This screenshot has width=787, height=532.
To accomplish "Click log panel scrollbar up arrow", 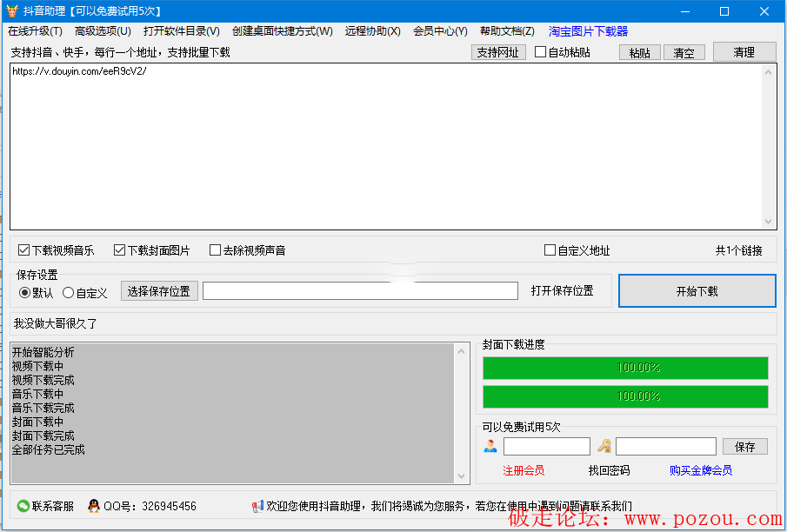I will coord(461,351).
